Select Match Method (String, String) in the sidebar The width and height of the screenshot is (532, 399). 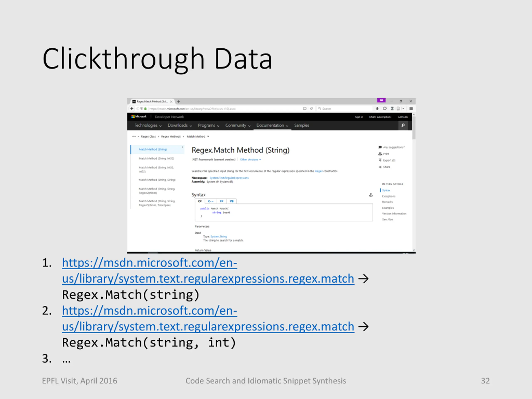click(157, 180)
